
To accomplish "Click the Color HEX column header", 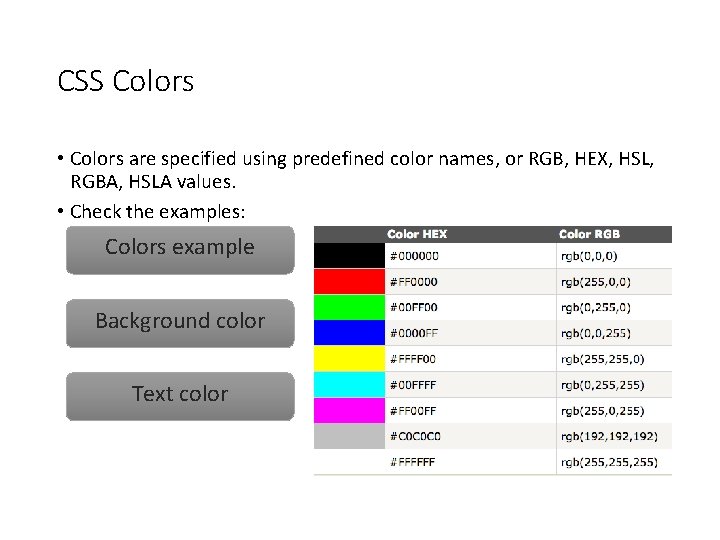I will pyautogui.click(x=417, y=234).
